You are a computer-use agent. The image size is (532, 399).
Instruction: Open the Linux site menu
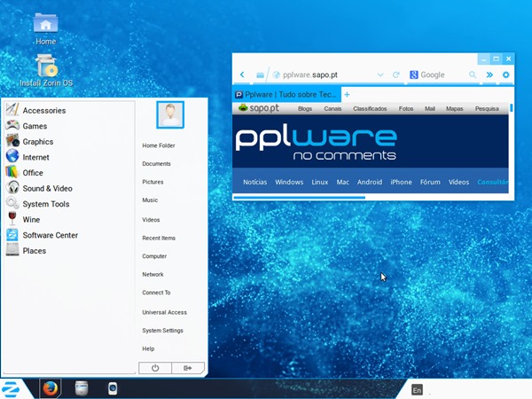point(320,182)
